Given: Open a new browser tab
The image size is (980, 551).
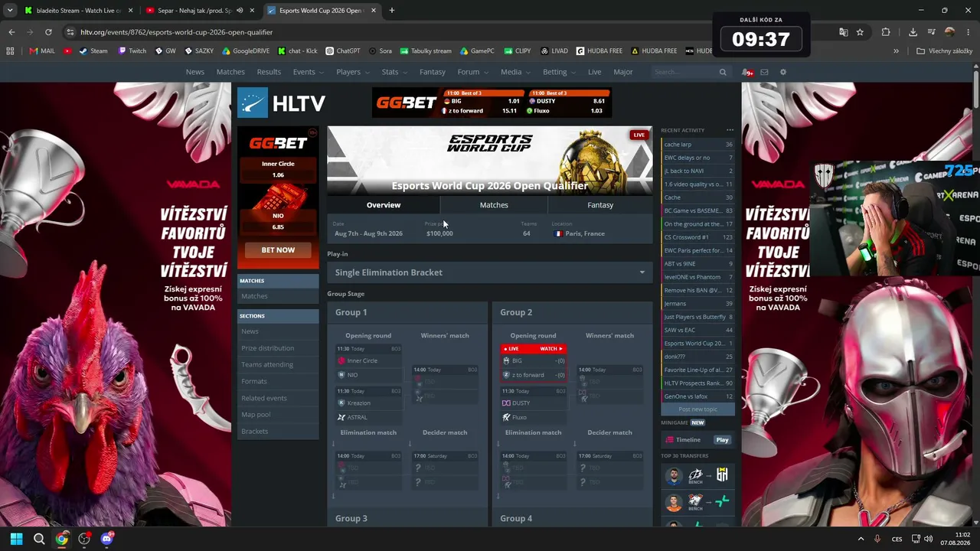Looking at the screenshot, I should tap(392, 11).
